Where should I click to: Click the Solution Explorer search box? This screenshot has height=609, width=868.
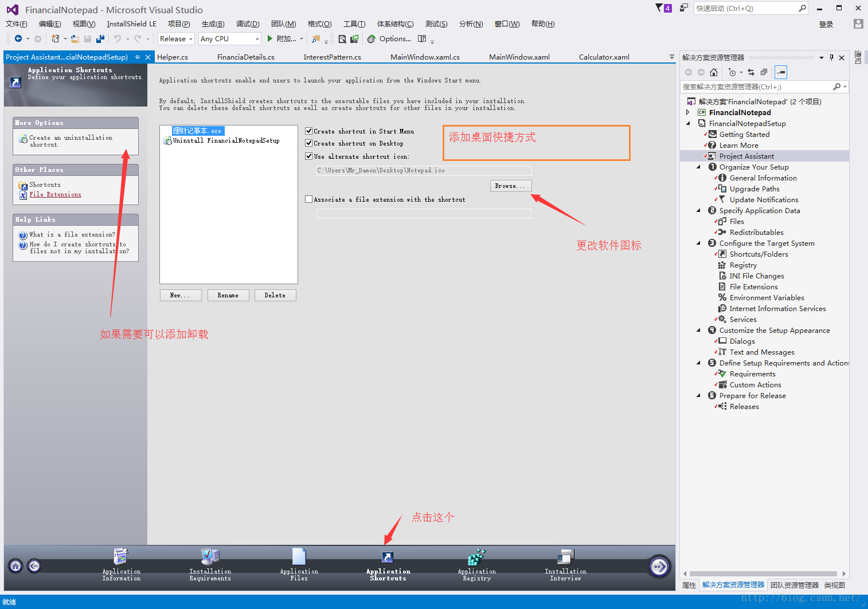pyautogui.click(x=756, y=87)
